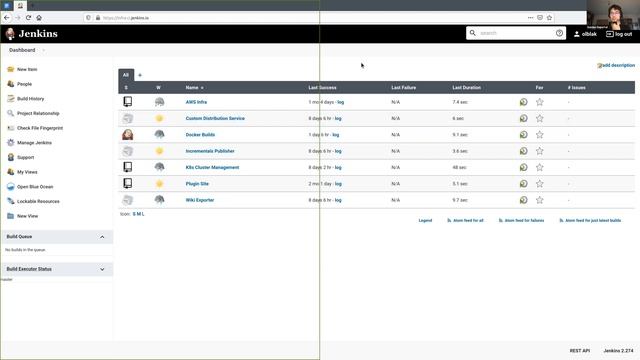
Task: Open Check File Fingerprint
Action: point(40,128)
